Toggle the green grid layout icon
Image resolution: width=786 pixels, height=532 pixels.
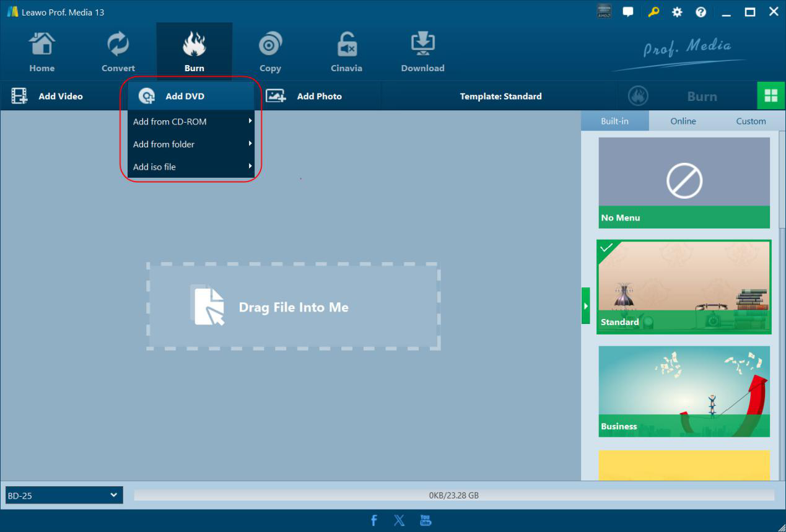click(771, 95)
